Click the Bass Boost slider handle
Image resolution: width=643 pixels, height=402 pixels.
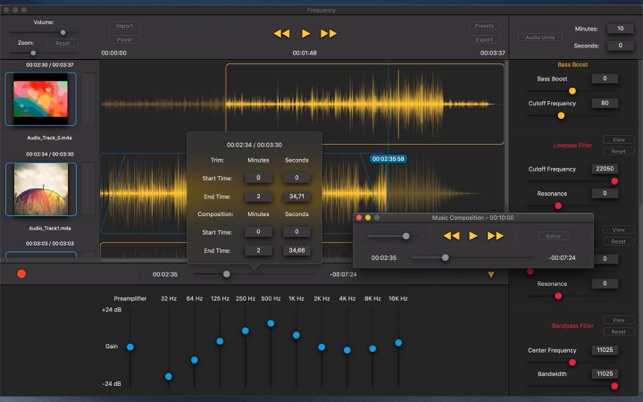coord(573,90)
